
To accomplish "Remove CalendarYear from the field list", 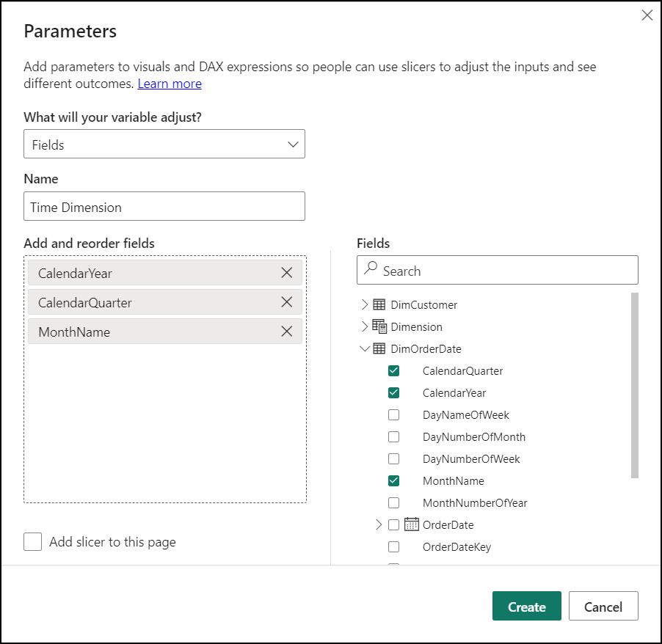I will click(286, 272).
